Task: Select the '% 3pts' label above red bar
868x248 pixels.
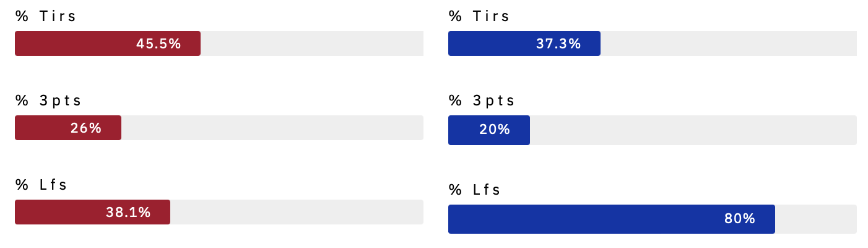Action: point(49,100)
